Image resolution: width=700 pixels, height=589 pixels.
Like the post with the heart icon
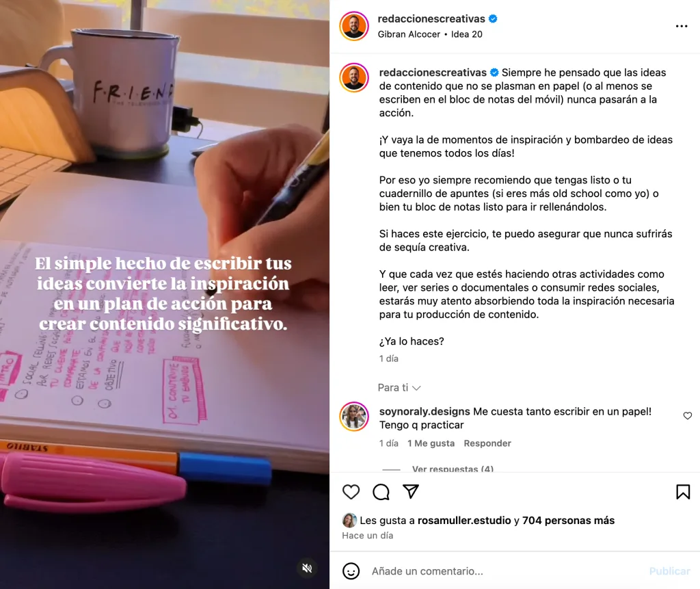(x=351, y=492)
